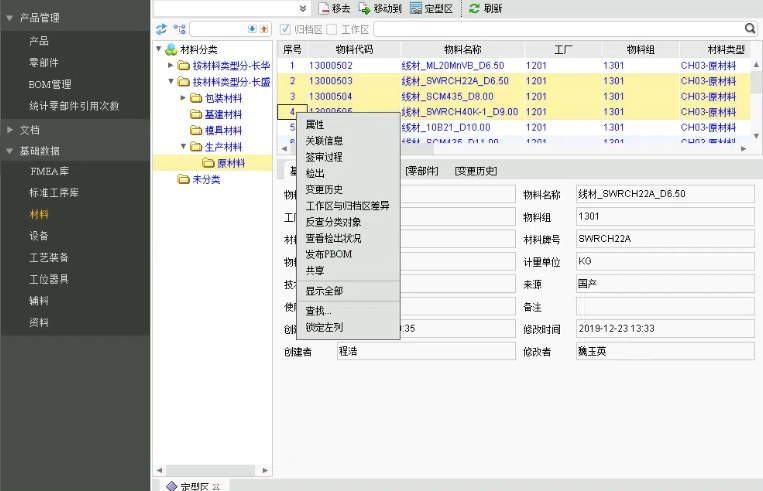The height and width of the screenshot is (491, 763).
Task: Collapse the 产品管理 sidebar section
Action: [10, 18]
